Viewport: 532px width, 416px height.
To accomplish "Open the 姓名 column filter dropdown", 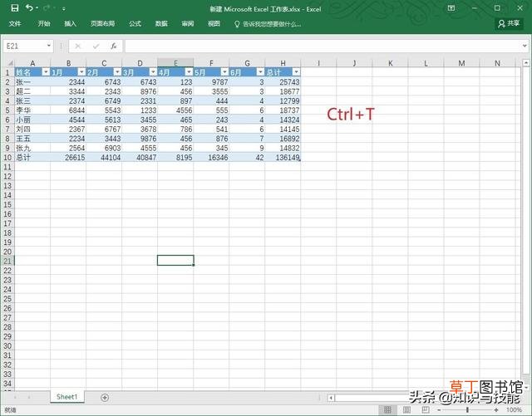I will (x=46, y=72).
